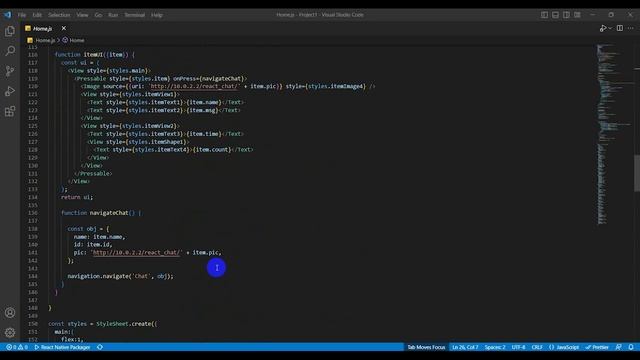Click 'return ui;' on line 134

[x=77, y=197]
